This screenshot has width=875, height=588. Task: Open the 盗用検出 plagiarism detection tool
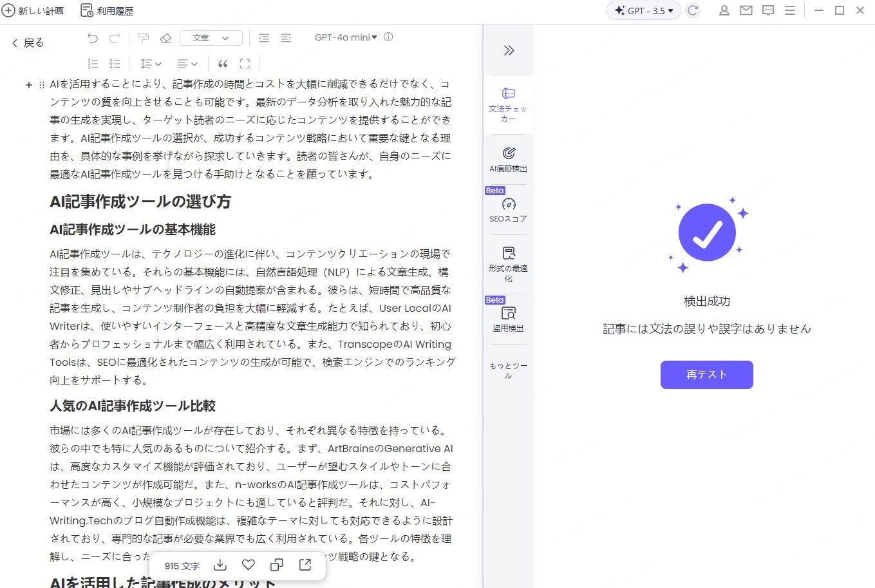pyautogui.click(x=508, y=319)
